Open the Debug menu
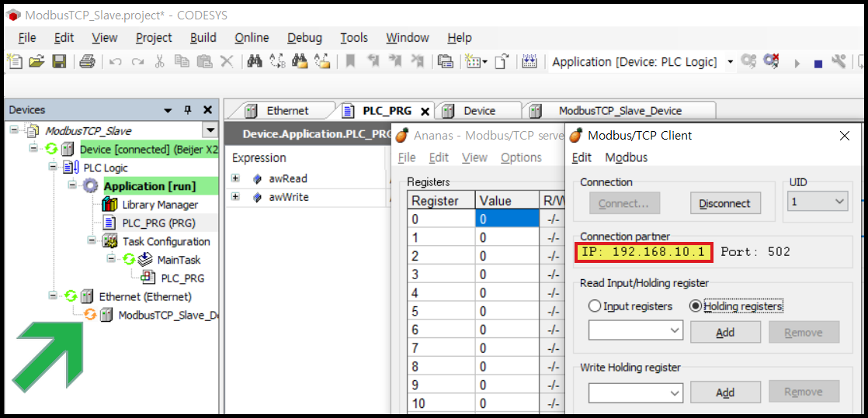This screenshot has height=418, width=868. pos(304,37)
